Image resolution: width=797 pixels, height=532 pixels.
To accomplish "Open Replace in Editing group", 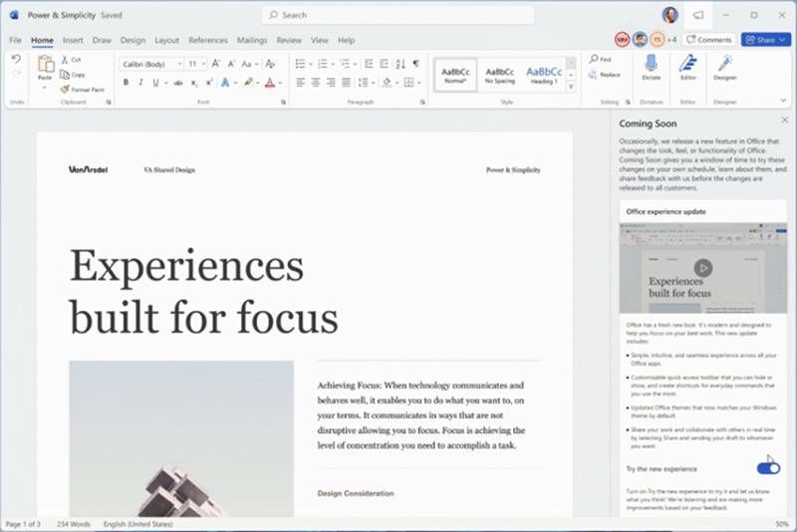I will coord(605,75).
